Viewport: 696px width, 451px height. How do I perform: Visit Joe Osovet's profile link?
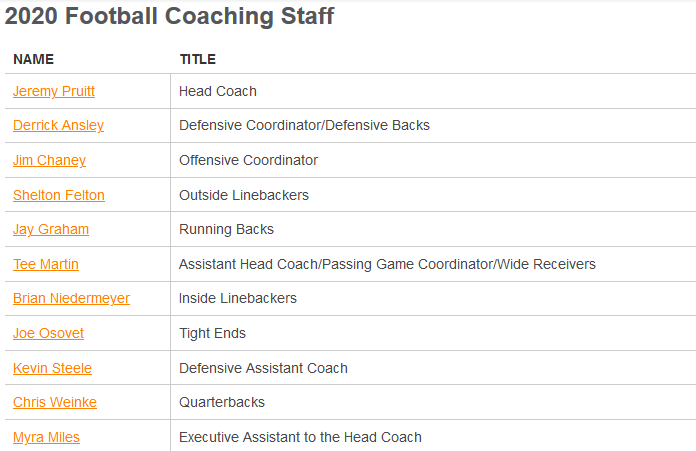[48, 333]
